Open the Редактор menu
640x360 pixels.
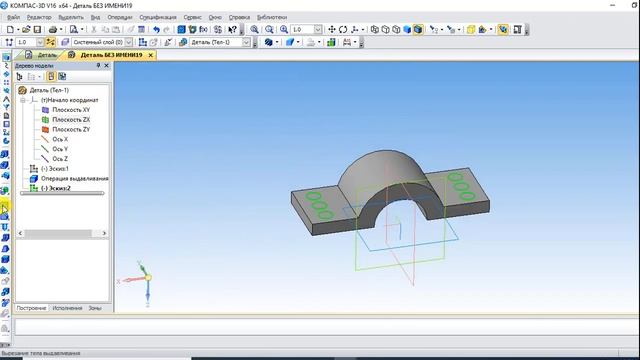[39, 17]
